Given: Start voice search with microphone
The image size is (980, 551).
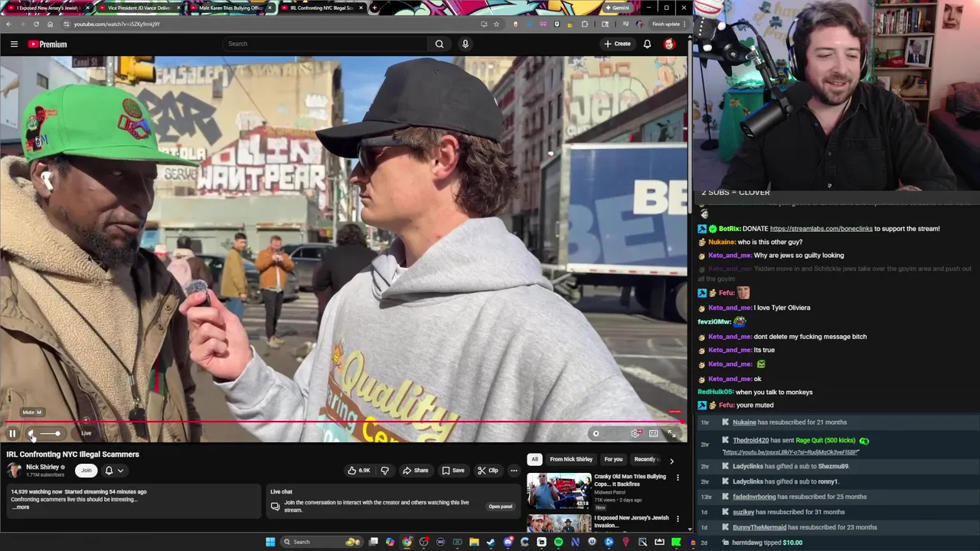Looking at the screenshot, I should coord(465,44).
